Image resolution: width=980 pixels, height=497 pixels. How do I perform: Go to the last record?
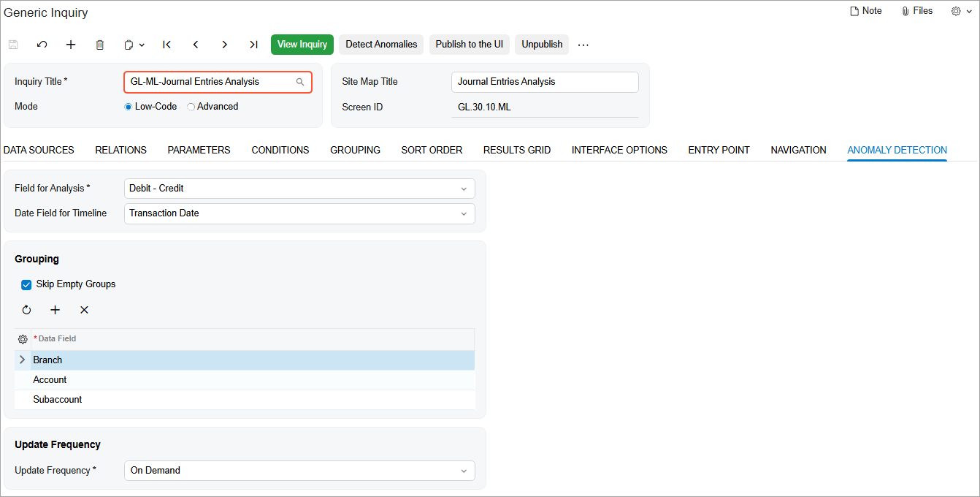[x=253, y=45]
